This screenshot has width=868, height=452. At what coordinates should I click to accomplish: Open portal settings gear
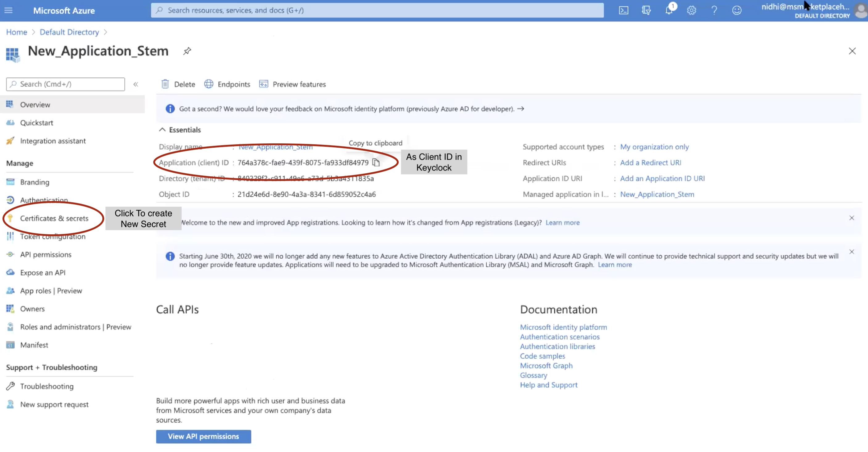coord(691,10)
